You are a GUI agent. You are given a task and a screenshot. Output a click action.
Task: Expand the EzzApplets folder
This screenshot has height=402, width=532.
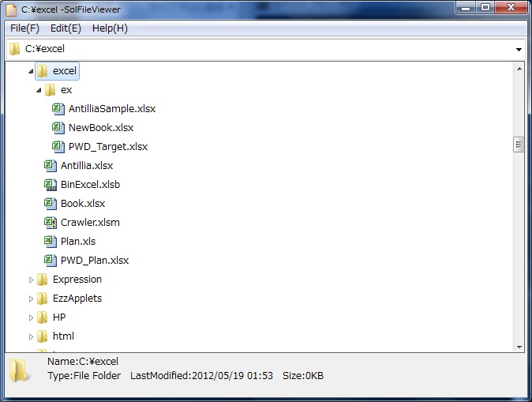pyautogui.click(x=31, y=299)
